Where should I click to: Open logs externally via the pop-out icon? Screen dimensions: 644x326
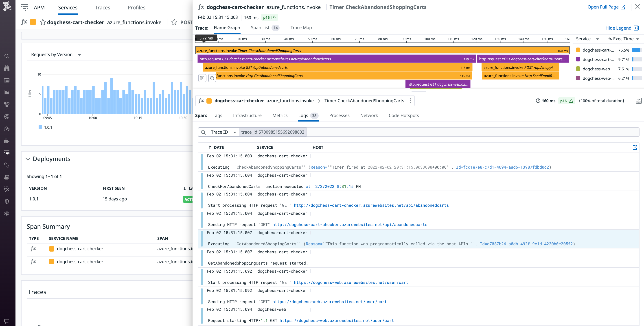pyautogui.click(x=635, y=147)
